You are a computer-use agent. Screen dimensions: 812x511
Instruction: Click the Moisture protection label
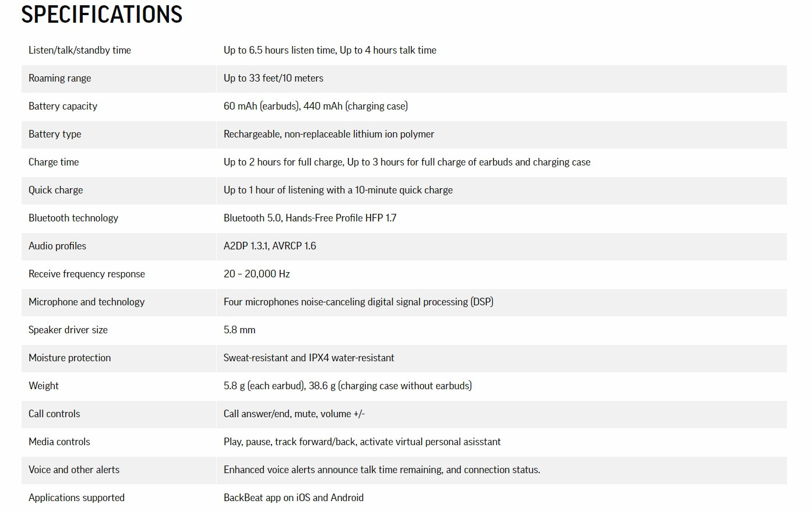69,358
